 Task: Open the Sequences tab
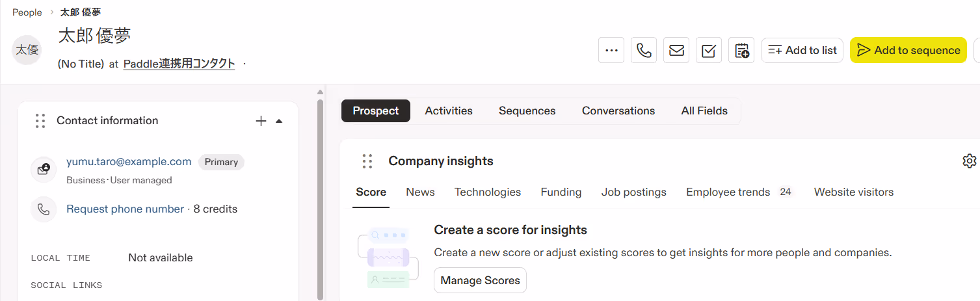(527, 111)
